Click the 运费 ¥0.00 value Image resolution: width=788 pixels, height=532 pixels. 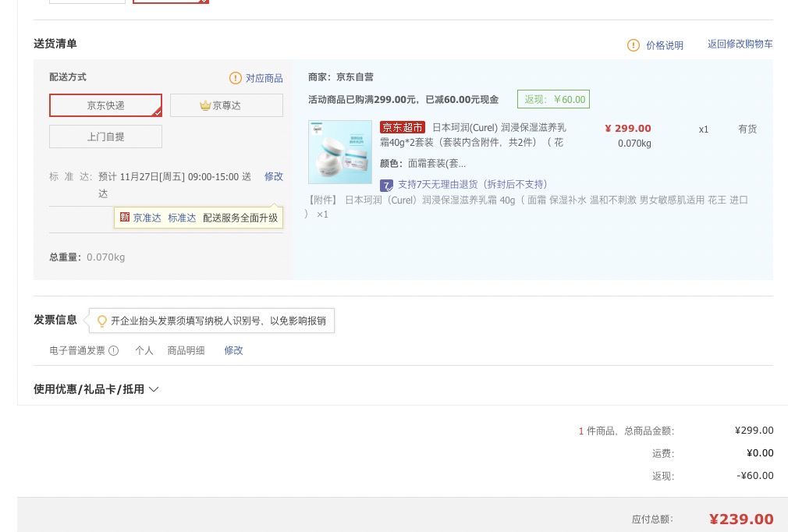coord(760,452)
